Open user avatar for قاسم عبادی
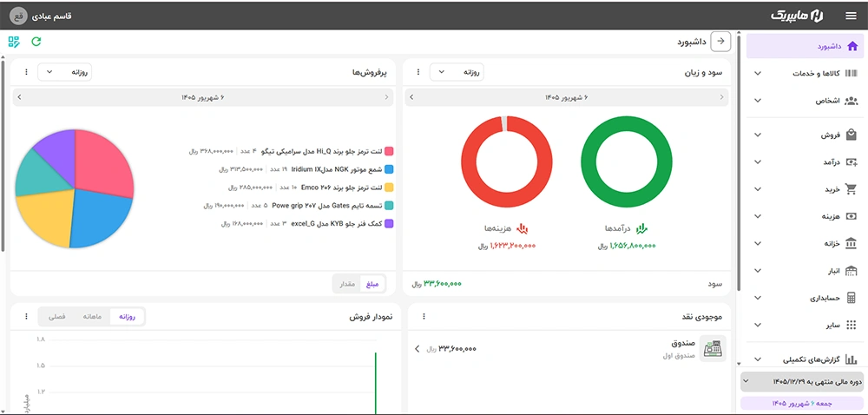This screenshot has width=868, height=415. [18, 16]
